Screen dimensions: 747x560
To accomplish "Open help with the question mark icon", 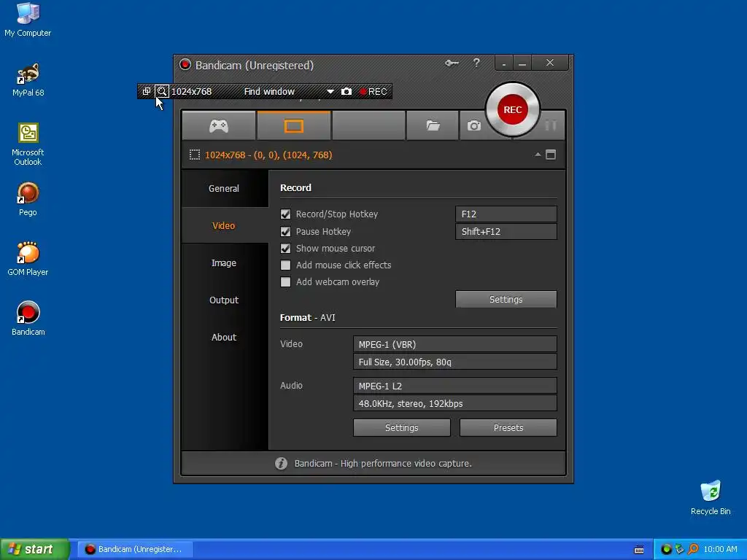I will [x=476, y=63].
